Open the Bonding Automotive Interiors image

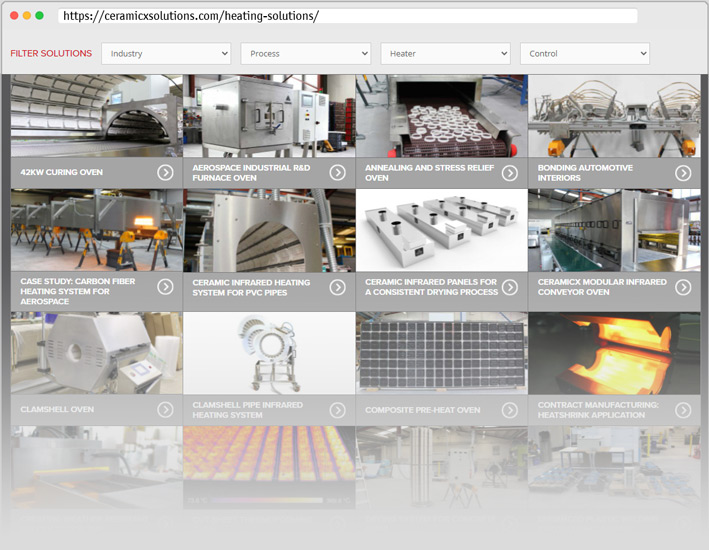pyautogui.click(x=614, y=116)
